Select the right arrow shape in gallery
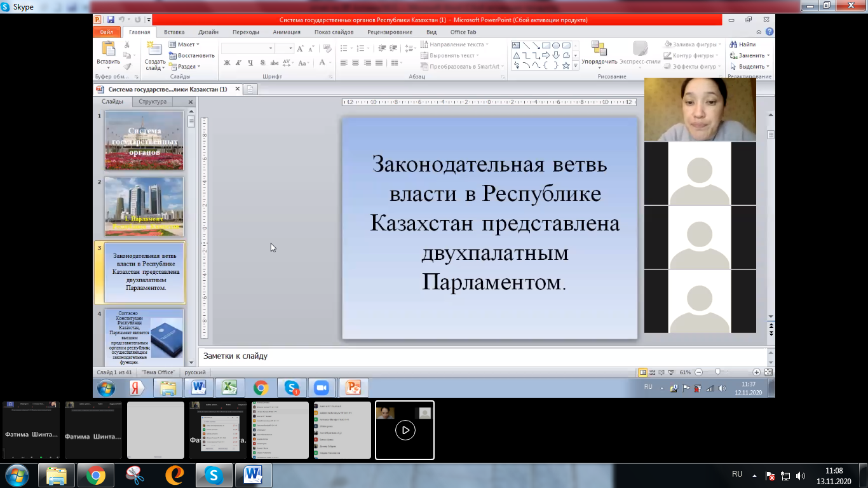 click(546, 55)
